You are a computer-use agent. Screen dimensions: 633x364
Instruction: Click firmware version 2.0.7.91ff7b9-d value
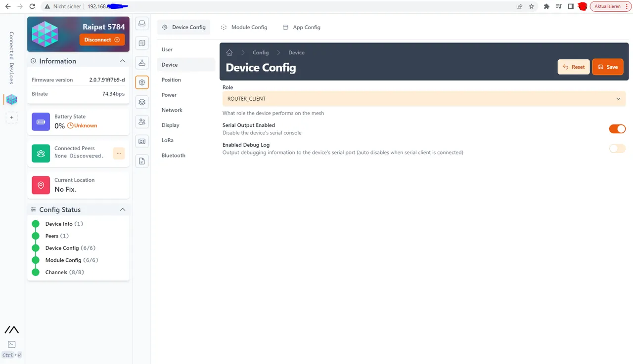tap(107, 80)
